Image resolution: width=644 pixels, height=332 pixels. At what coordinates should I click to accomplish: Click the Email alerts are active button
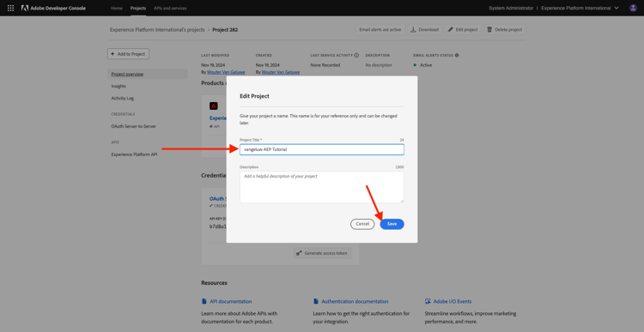pos(380,29)
